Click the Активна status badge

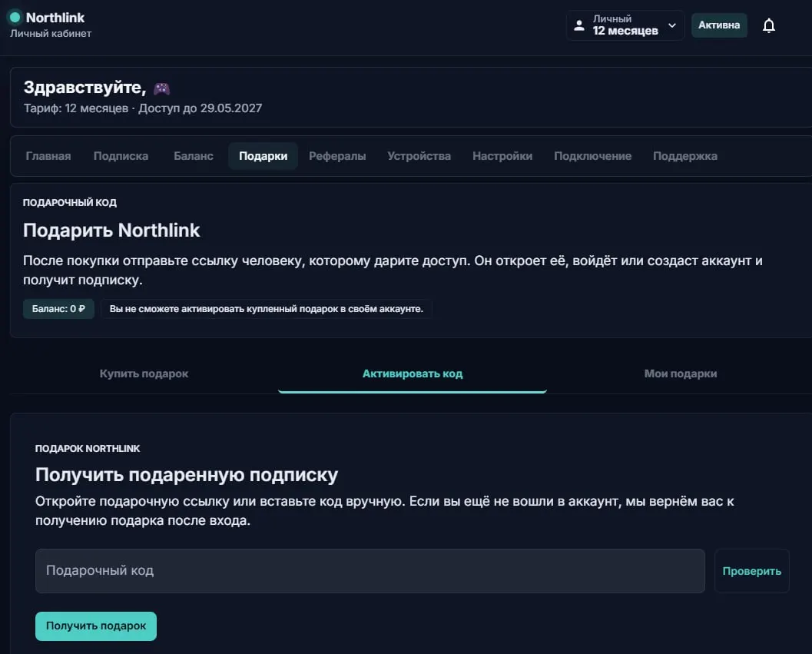[x=719, y=25]
